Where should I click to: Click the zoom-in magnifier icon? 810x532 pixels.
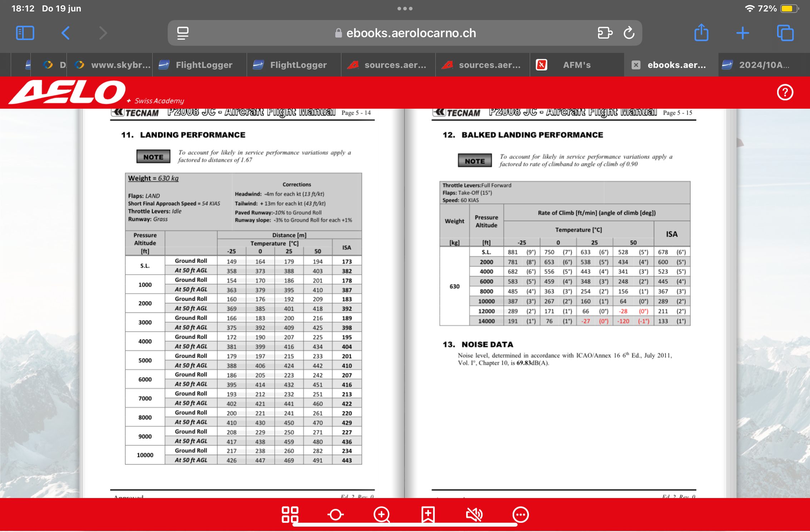click(382, 515)
